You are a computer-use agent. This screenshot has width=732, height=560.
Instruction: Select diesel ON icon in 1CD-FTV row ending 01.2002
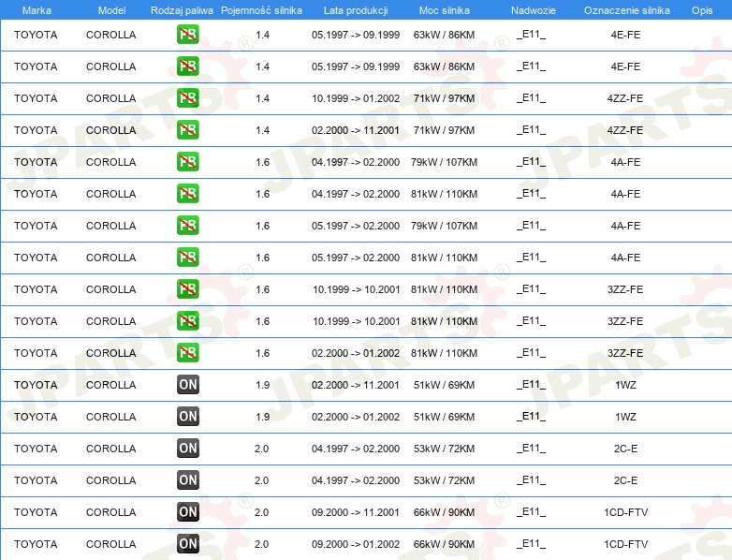187,544
